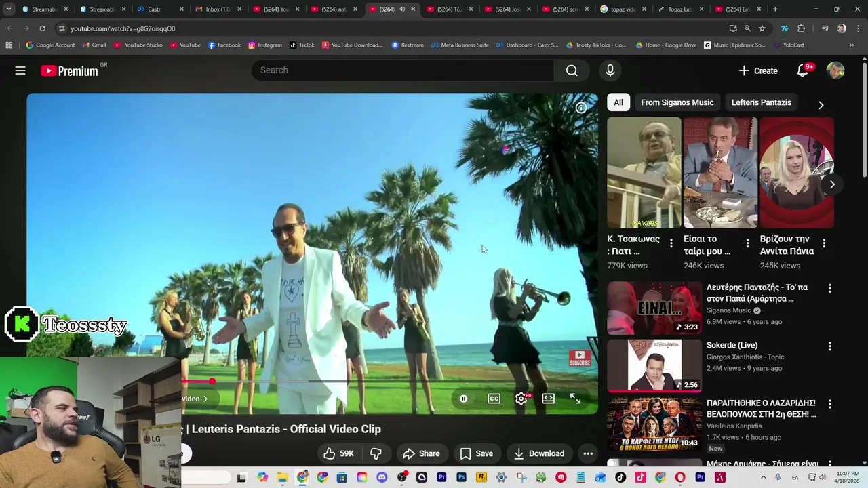
Task: Open options for ΠΑΡΑΙΤΗΘΗΚΕ Ο ΛΑΖΑΡΙΔΗΣ video
Action: point(829,404)
